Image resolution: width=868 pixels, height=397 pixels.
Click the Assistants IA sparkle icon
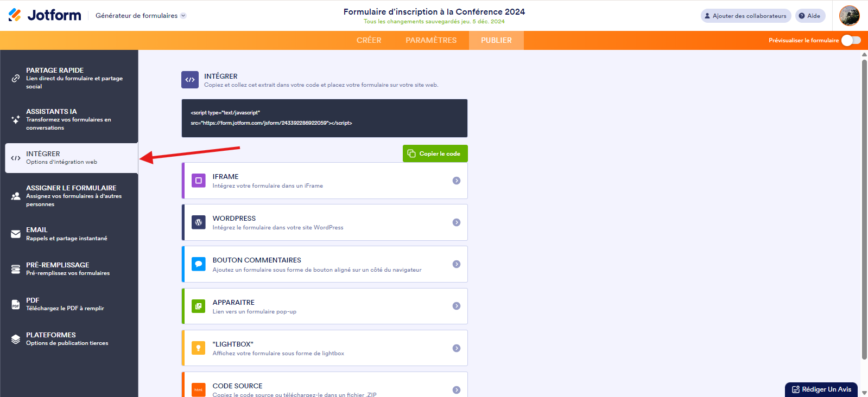16,119
